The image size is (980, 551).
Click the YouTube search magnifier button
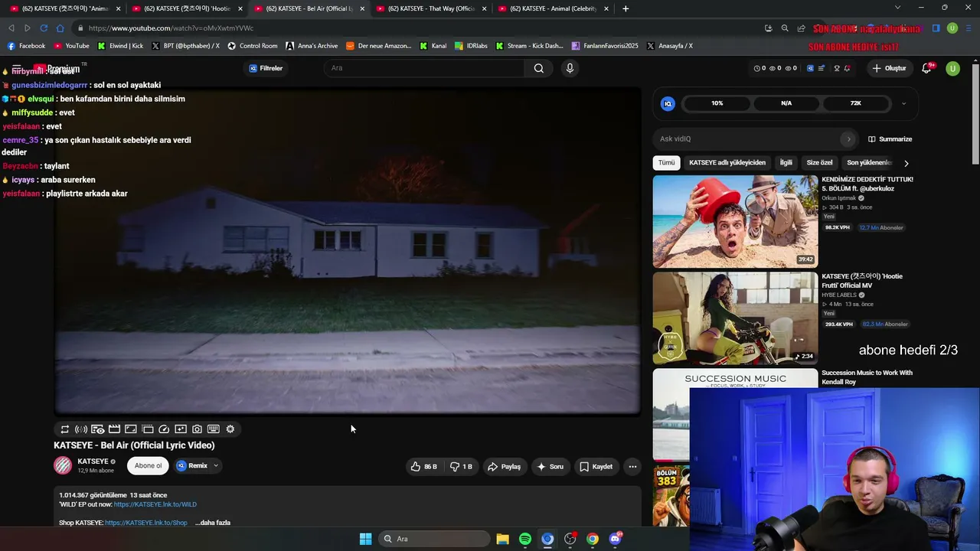click(539, 68)
